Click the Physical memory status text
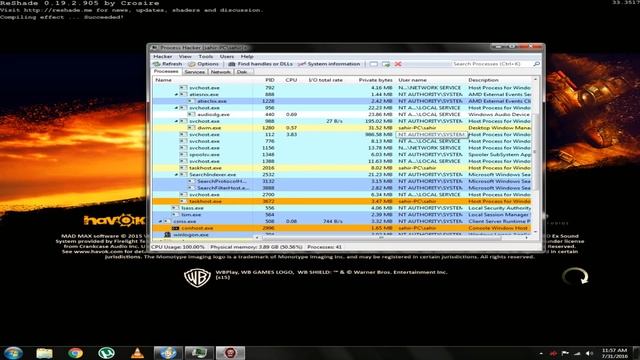The height and width of the screenshot is (360, 640). 256,247
